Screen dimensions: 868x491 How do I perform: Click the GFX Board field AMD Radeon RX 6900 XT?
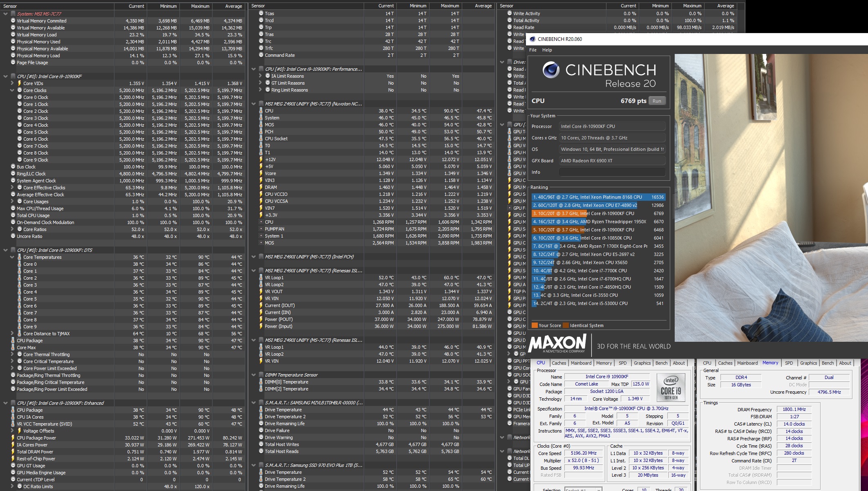coord(612,161)
